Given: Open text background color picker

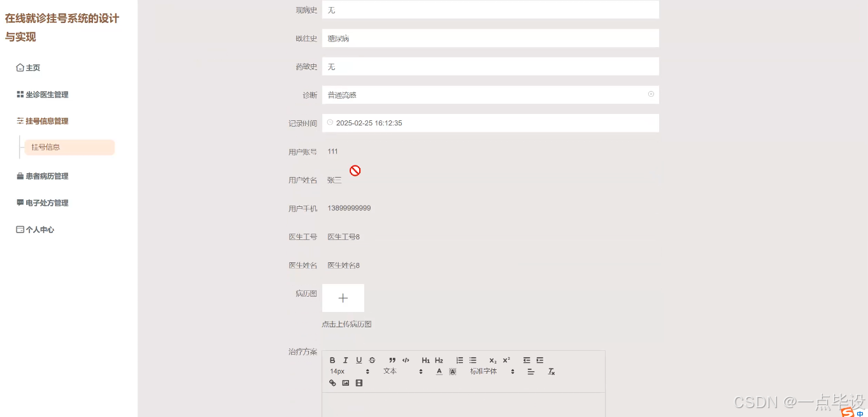Looking at the screenshot, I should 453,372.
